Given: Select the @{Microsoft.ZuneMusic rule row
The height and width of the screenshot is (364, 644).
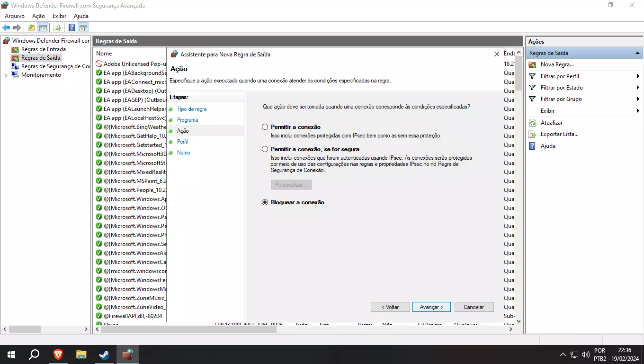Looking at the screenshot, I should coord(131,298).
